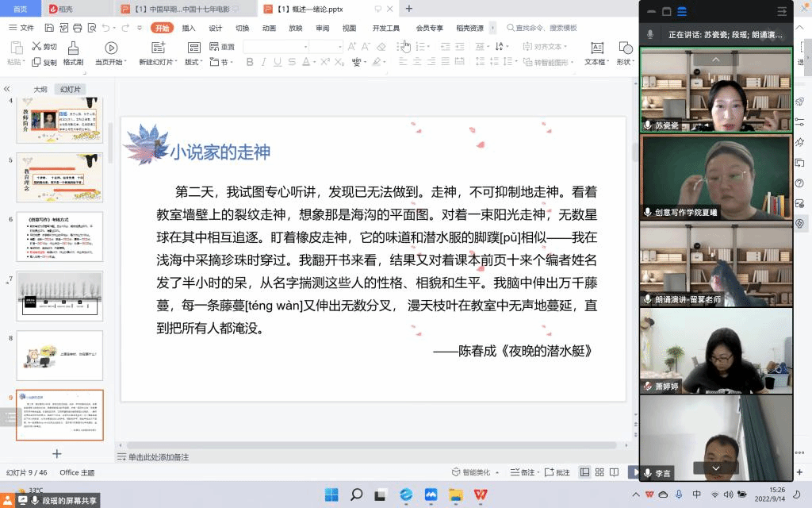Click the Cut (剪切) scissors icon
The image size is (812, 508).
(36, 47)
